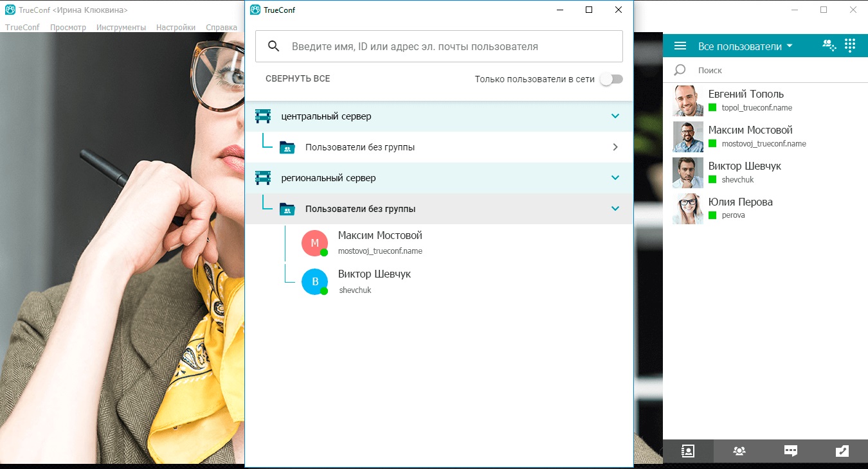Select Евгений Тополь in contact list

pos(746,101)
